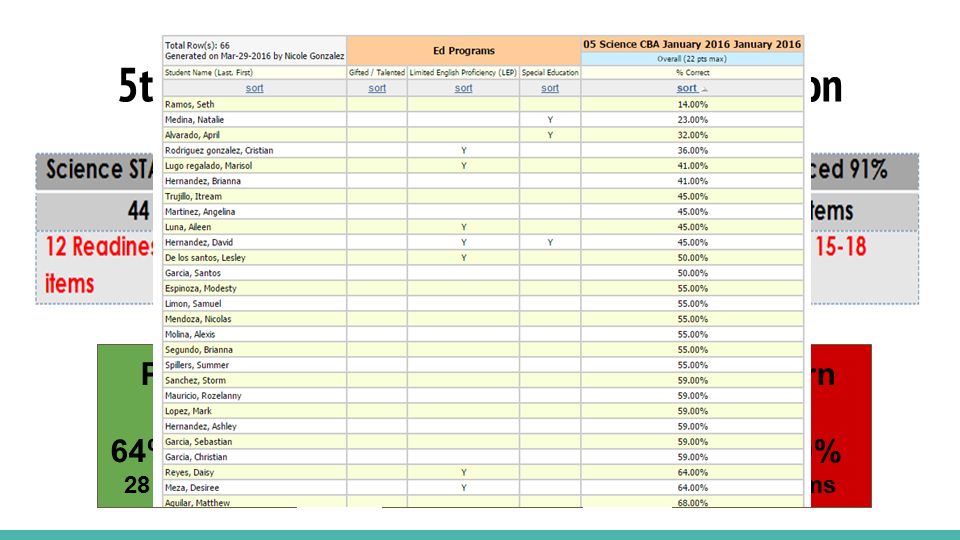Sort the Limited English Proficiency column
This screenshot has height=540, width=960.
point(463,88)
